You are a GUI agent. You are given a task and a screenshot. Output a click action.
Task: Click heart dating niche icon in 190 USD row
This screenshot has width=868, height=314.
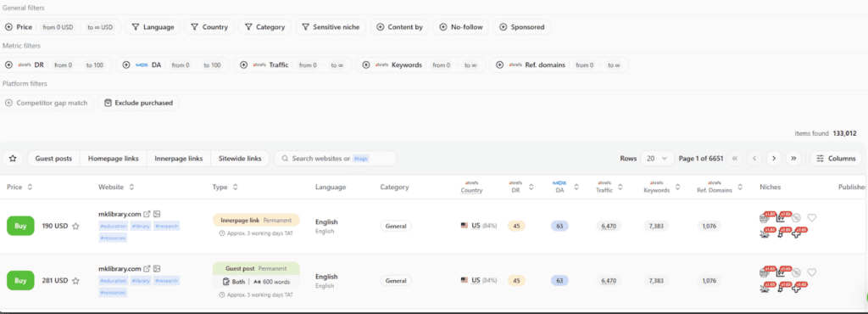pyautogui.click(x=811, y=217)
